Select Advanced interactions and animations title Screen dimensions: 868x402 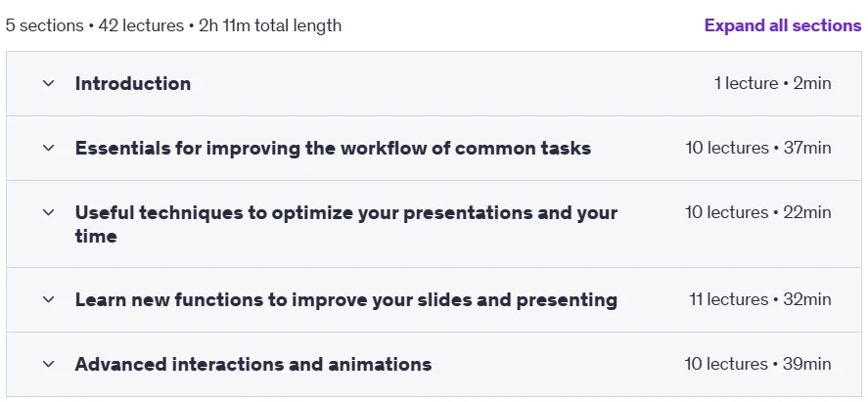click(253, 365)
